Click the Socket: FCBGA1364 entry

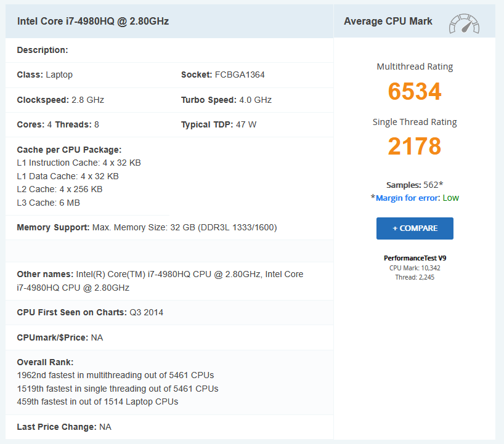(x=223, y=75)
